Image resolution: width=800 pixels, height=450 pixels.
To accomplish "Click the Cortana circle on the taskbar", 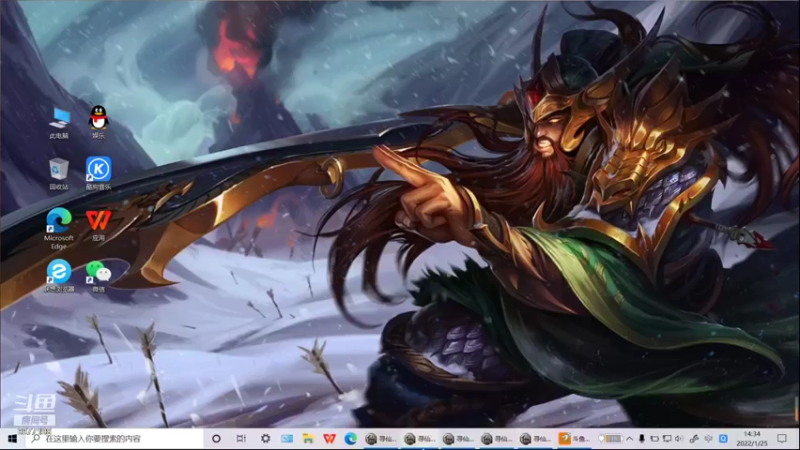I will point(216,439).
